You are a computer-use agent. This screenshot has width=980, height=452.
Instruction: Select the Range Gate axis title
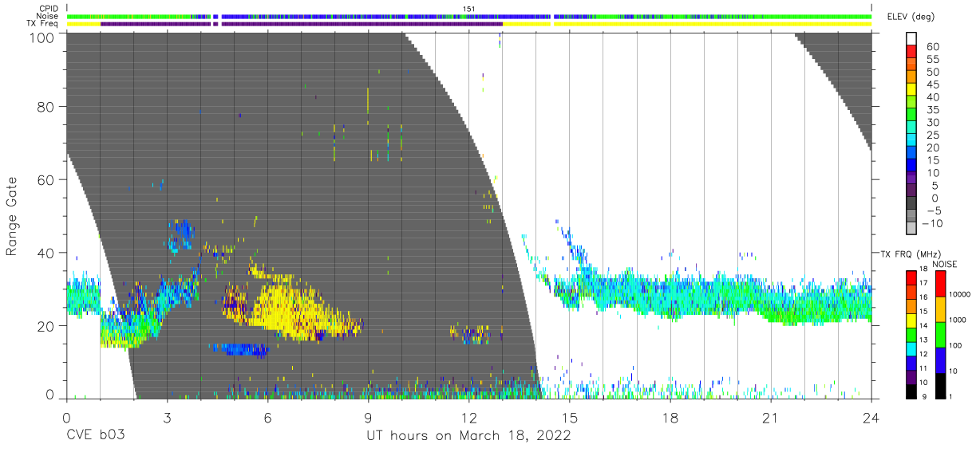[x=12, y=218]
